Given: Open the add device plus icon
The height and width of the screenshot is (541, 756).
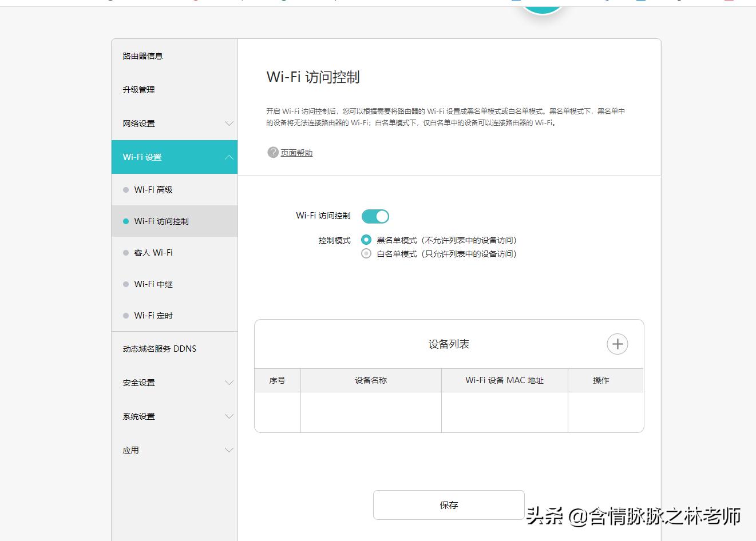Looking at the screenshot, I should pyautogui.click(x=617, y=344).
